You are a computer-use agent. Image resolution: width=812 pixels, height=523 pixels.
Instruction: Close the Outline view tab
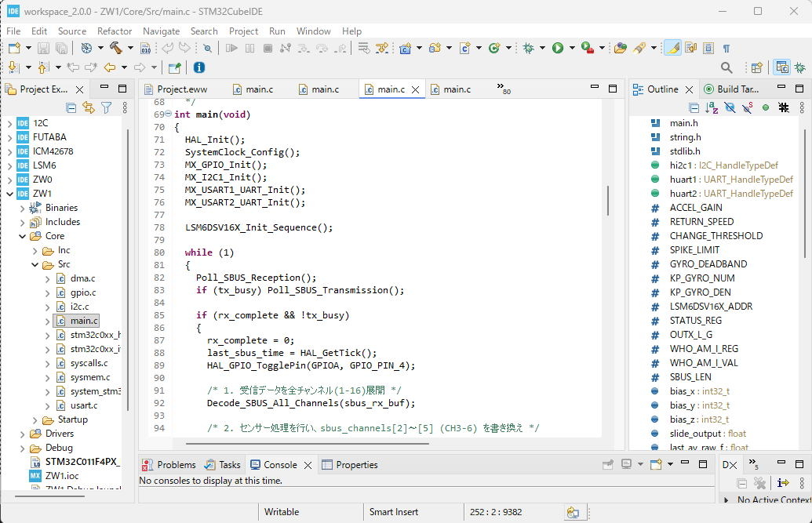pos(689,89)
